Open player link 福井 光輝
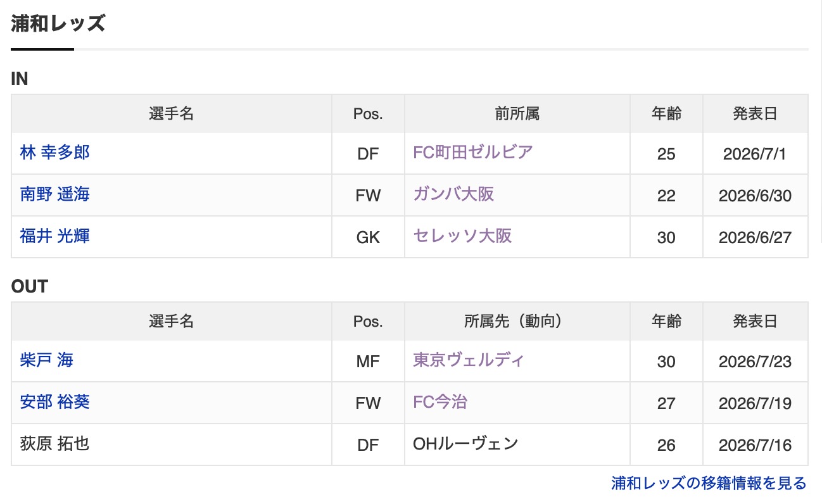The height and width of the screenshot is (504, 822). click(x=55, y=236)
